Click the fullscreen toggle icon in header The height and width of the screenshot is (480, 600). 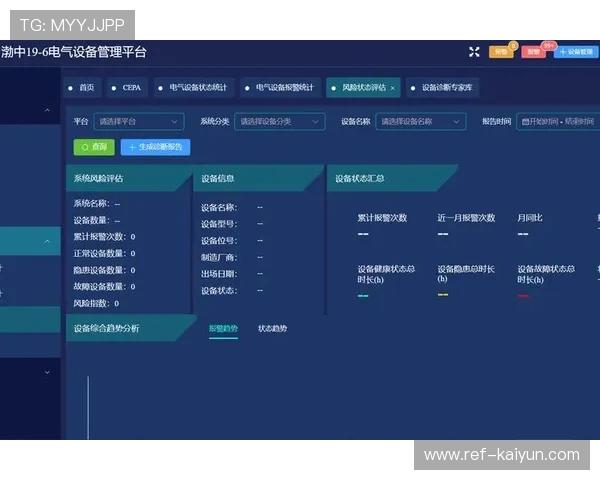tap(474, 52)
